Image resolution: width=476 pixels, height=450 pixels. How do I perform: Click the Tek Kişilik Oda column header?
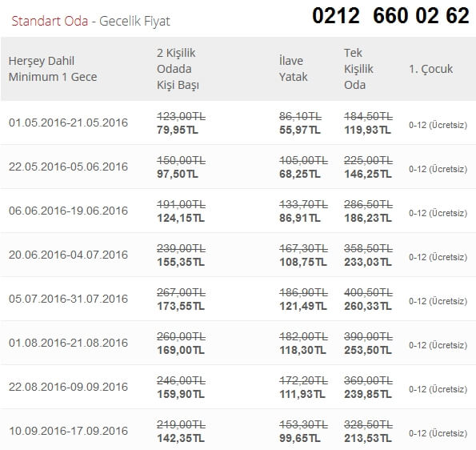(x=358, y=69)
